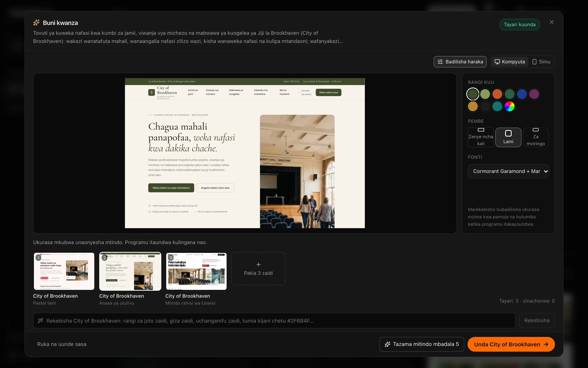The height and width of the screenshot is (368, 588).
Task: Open the rainbow custom color picker
Action: tap(510, 106)
